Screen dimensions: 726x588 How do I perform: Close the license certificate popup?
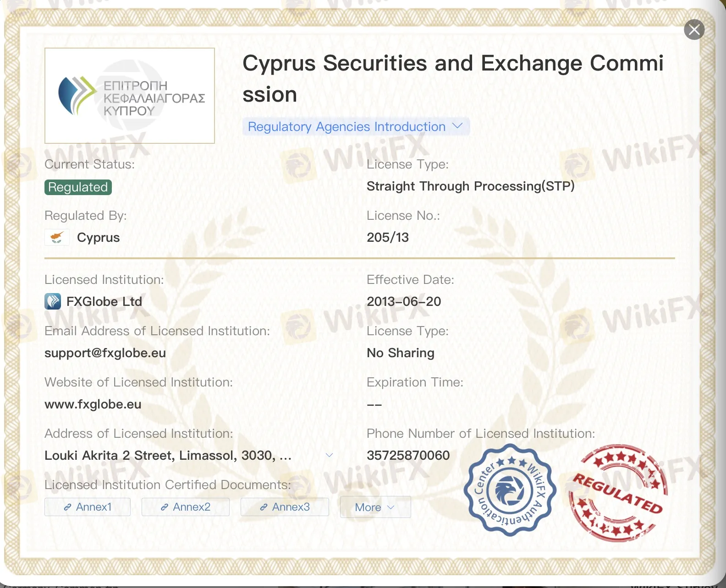(x=694, y=30)
